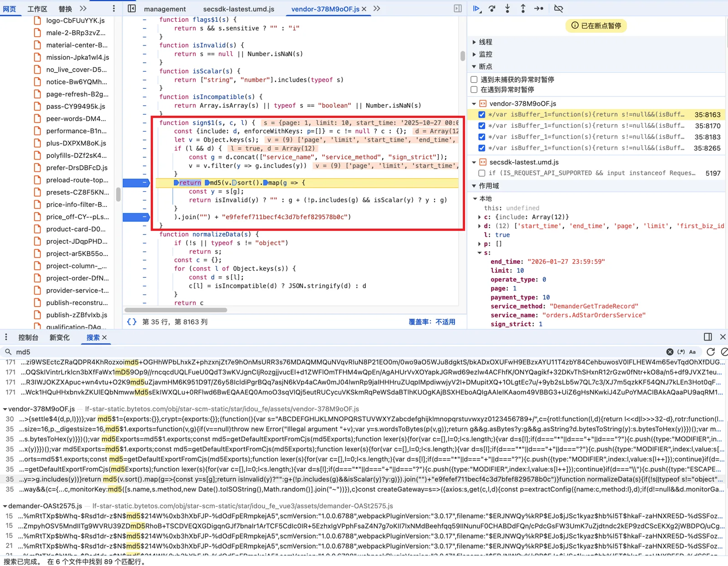728x566 pixels.
Task: Click the Step out of function icon
Action: [523, 9]
